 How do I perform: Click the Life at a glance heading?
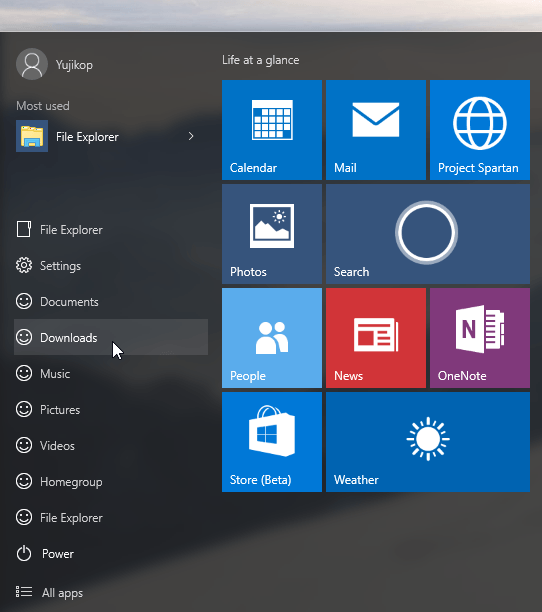pyautogui.click(x=261, y=60)
